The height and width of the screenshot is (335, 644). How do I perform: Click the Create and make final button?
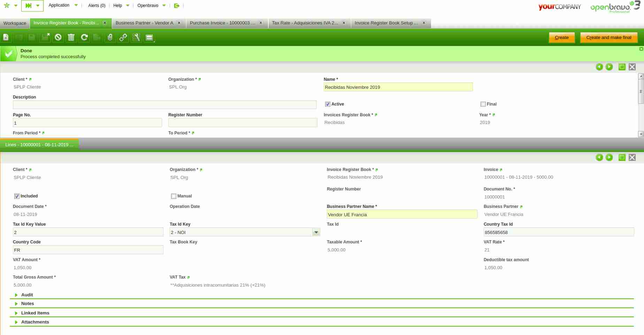point(608,38)
